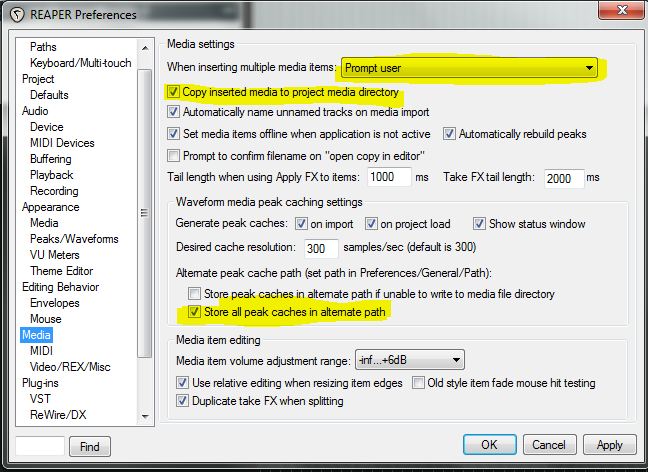
Task: Click tree scrollbar down arrow
Action: (x=145, y=417)
